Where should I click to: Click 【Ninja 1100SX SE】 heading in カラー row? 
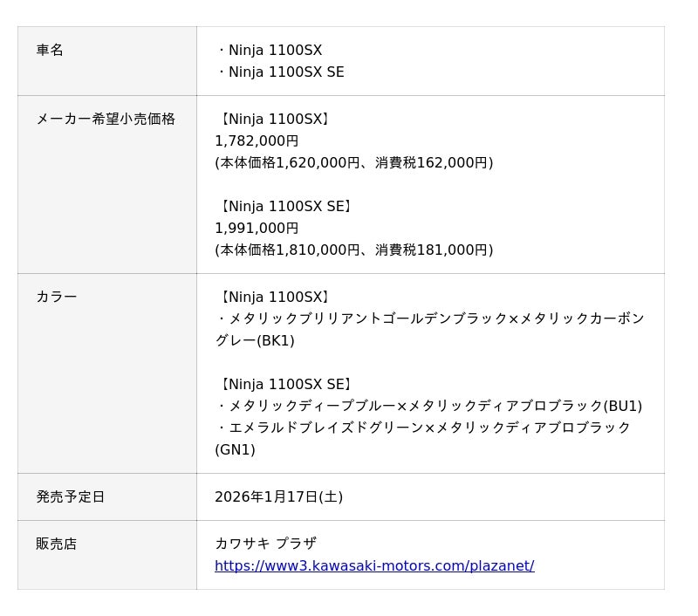point(284,385)
